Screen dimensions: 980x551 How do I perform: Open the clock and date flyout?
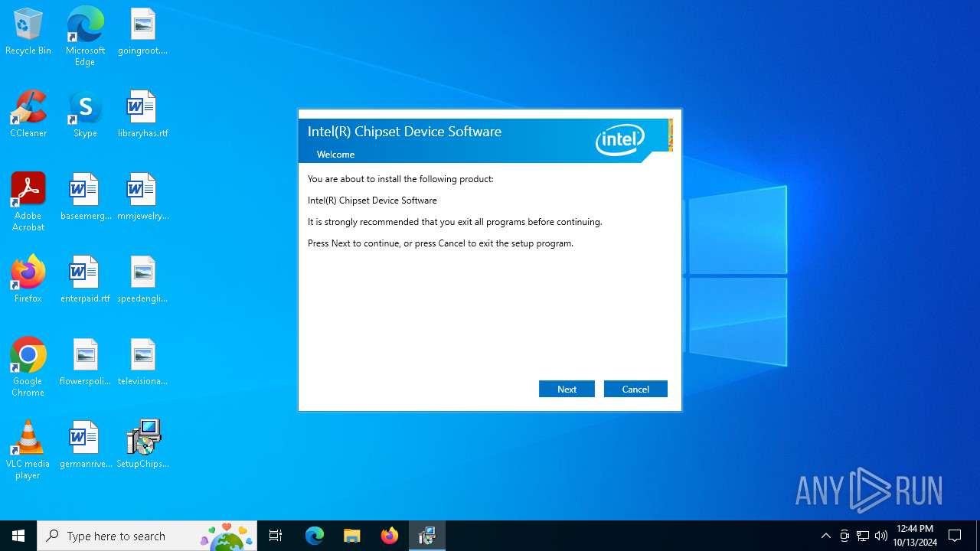[914, 536]
